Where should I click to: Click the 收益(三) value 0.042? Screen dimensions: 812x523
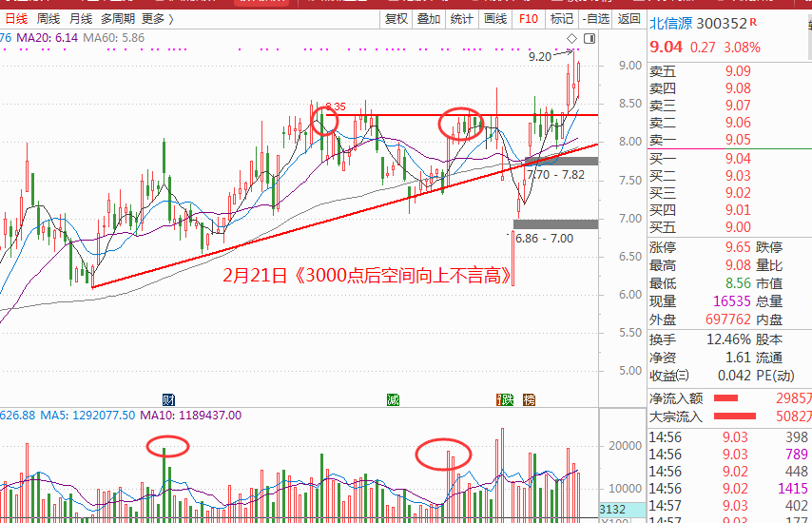point(734,376)
